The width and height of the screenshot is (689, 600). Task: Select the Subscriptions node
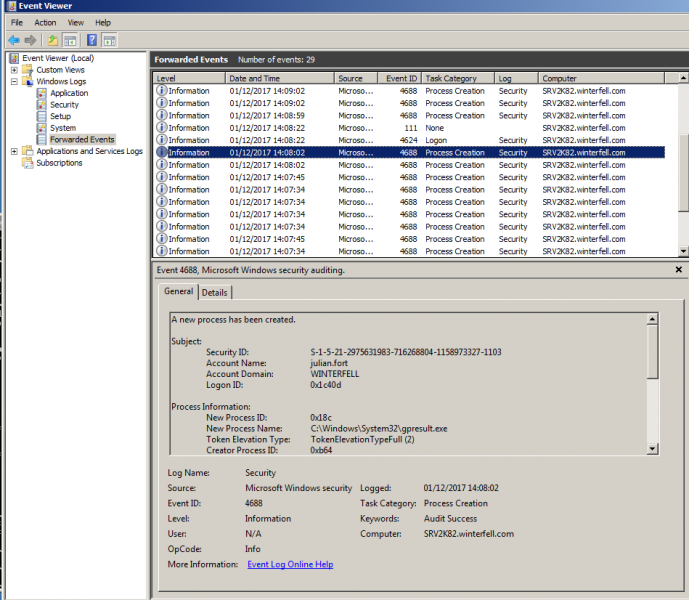(x=59, y=163)
